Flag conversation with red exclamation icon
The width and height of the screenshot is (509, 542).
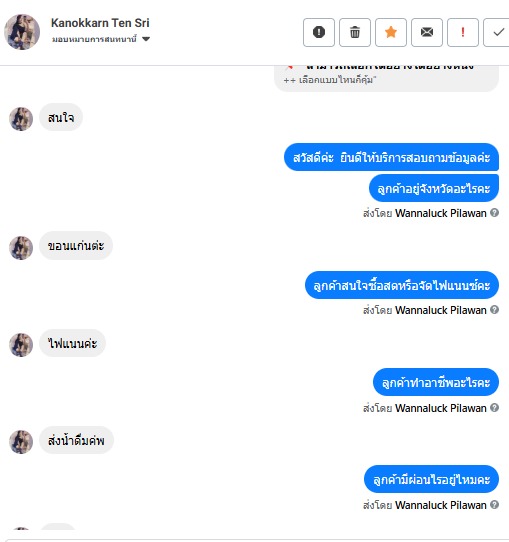[x=462, y=32]
